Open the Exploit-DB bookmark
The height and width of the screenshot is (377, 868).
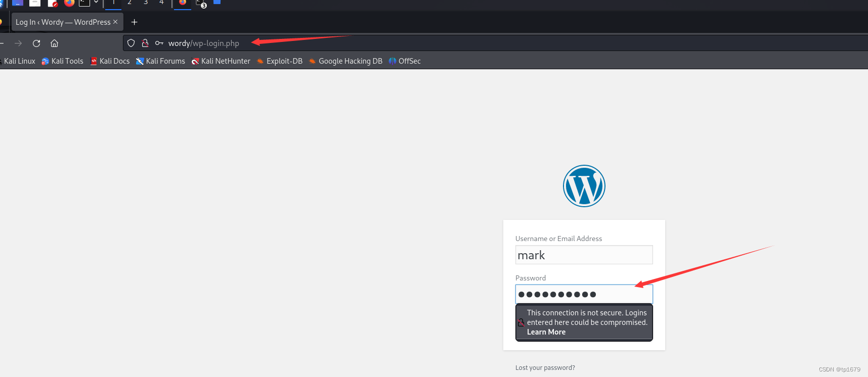point(279,61)
